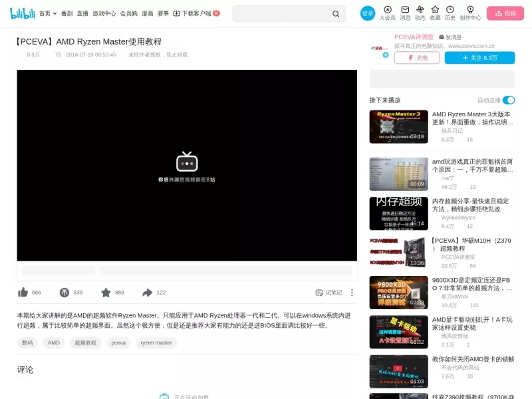This screenshot has width=532, height=399.
Task: Click the AMD tag
Action: click(54, 342)
